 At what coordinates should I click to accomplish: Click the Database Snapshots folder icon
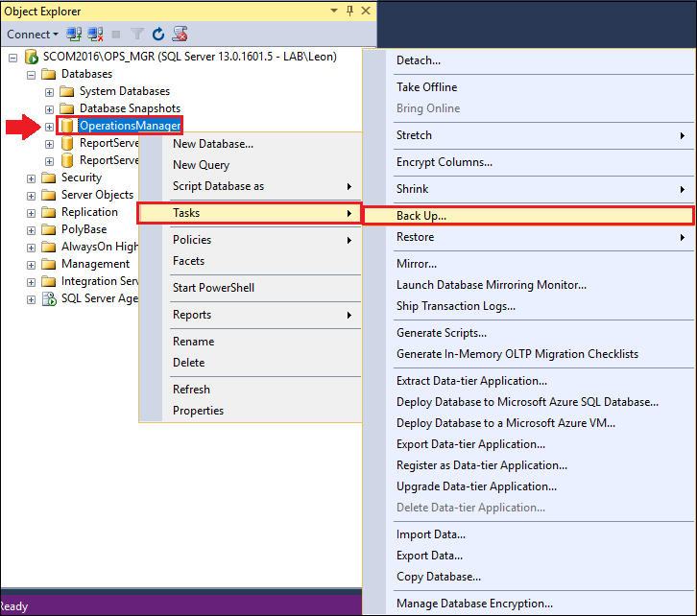(x=66, y=108)
